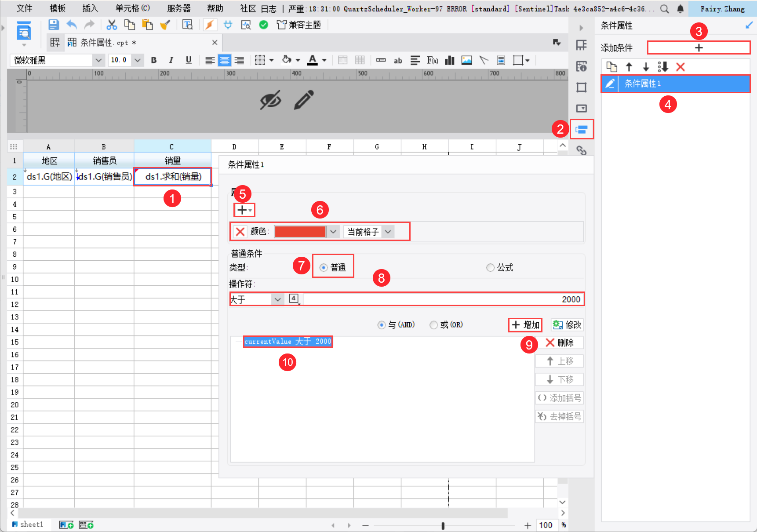Click the 修改 modify button

pyautogui.click(x=567, y=325)
